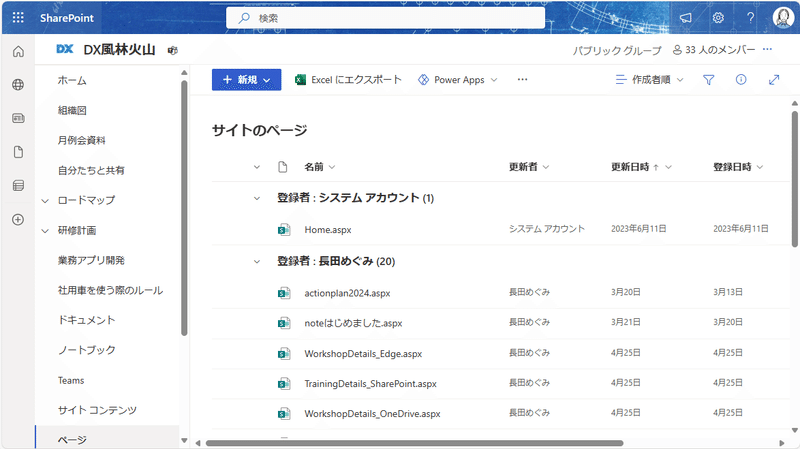Open WorkshopDetails_Edge.aspx page
This screenshot has width=800, height=449.
[x=363, y=354]
